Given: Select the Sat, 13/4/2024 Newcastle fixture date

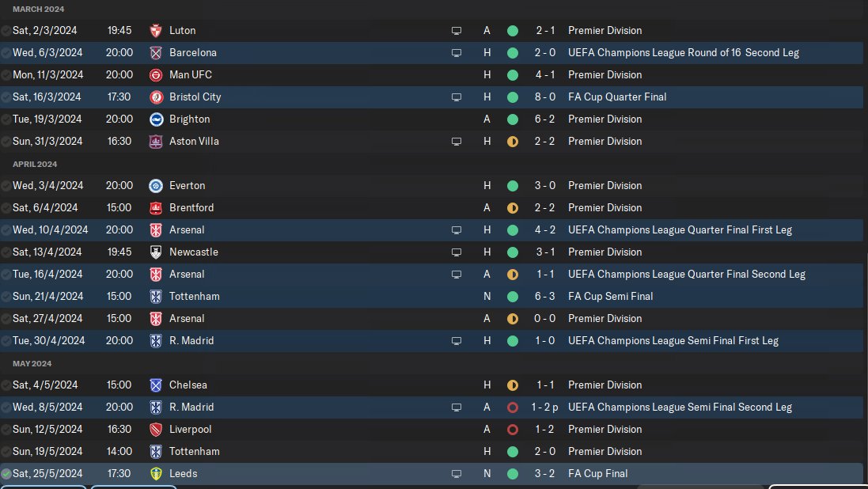Looking at the screenshot, I should (47, 252).
